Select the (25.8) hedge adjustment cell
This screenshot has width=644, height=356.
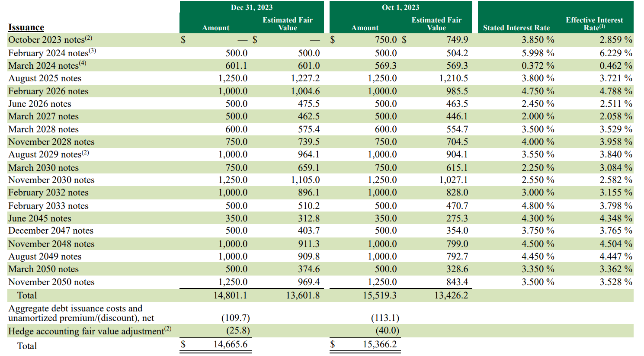tap(238, 331)
